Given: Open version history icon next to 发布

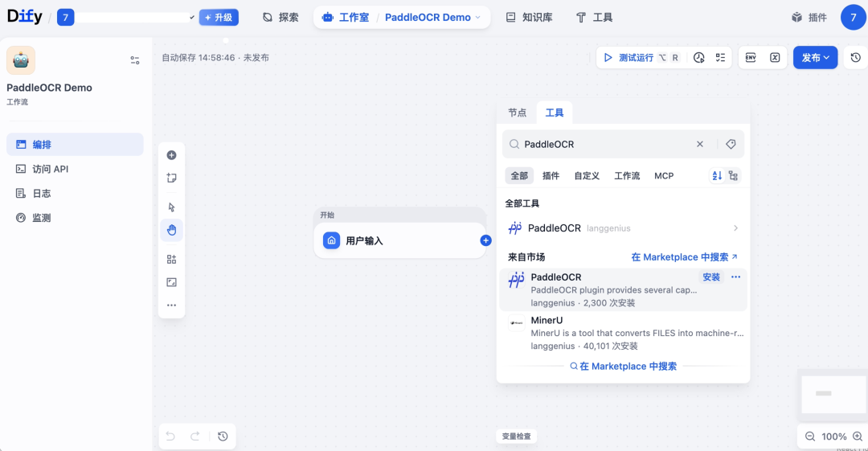Looking at the screenshot, I should (855, 58).
